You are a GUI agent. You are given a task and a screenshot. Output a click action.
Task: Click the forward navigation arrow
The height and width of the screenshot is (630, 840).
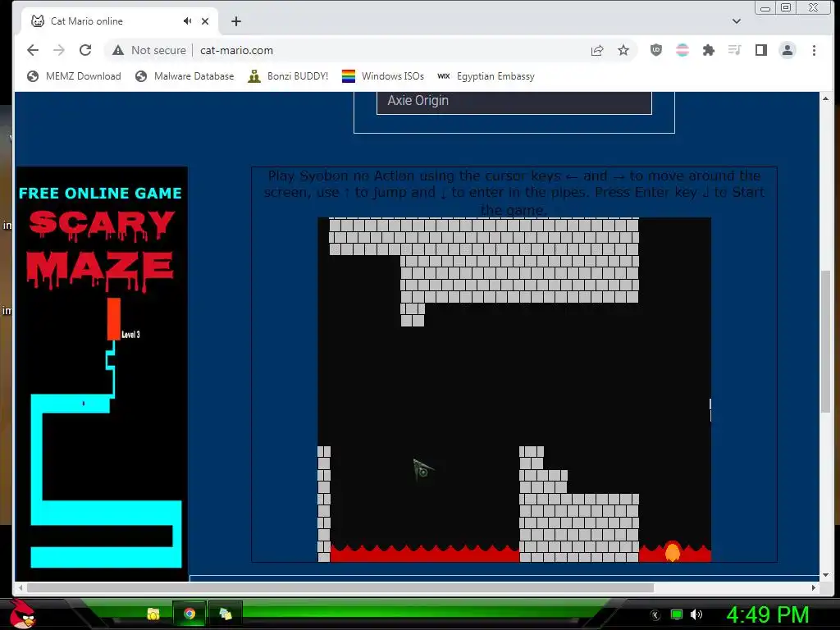59,50
